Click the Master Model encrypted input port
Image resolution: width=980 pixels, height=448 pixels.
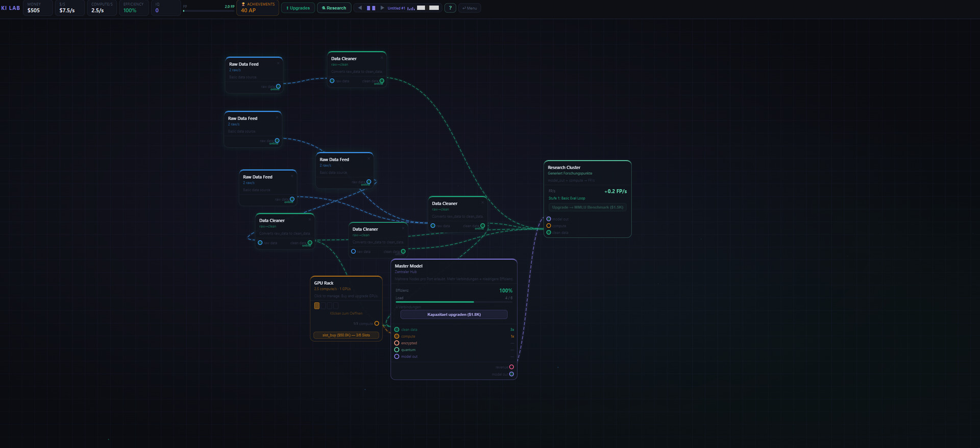coord(397,343)
